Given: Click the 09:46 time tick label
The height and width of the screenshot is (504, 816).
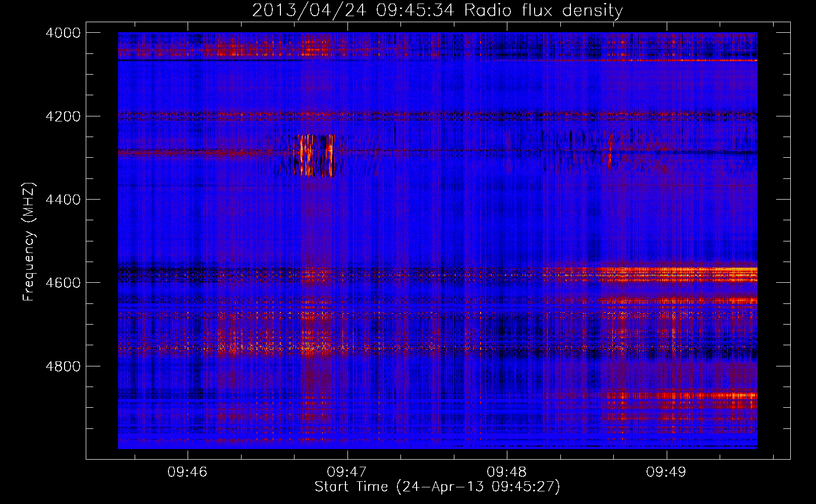Looking at the screenshot, I should 188,472.
